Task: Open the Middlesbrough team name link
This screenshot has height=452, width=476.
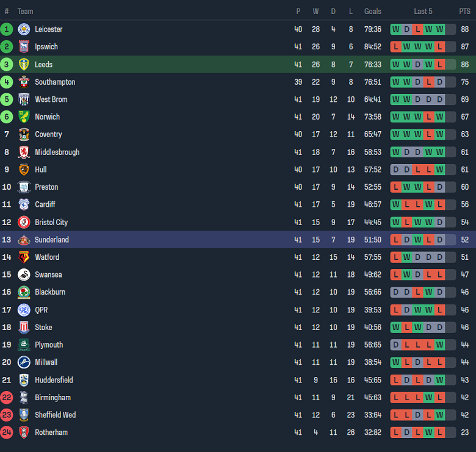Action: [x=57, y=152]
